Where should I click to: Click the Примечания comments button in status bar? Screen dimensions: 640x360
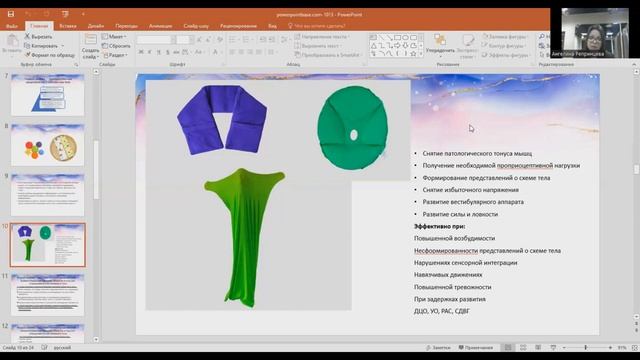click(476, 347)
